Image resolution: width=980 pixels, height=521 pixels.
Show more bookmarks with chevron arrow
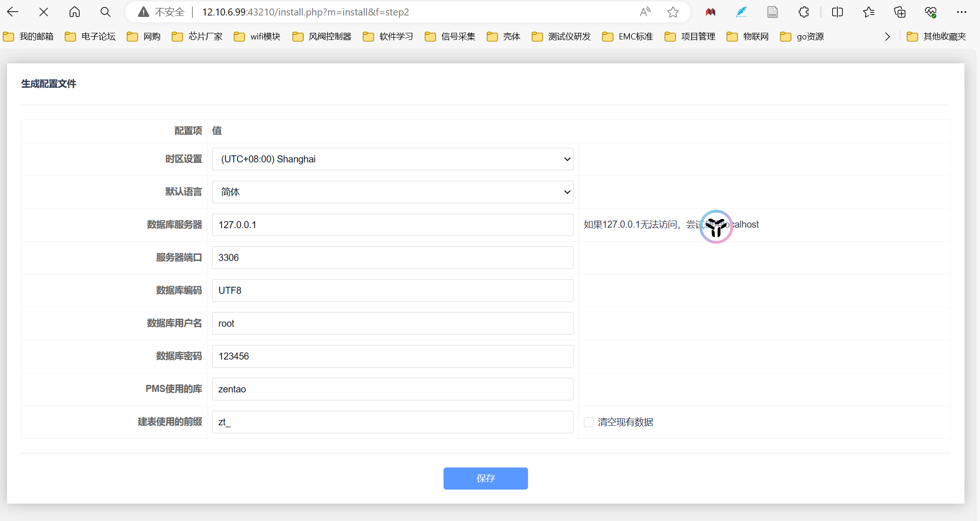click(x=887, y=37)
